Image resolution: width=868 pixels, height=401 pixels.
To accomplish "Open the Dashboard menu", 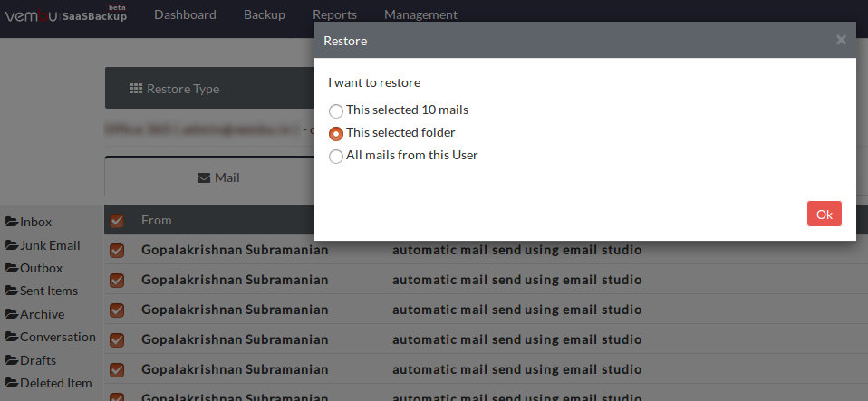I will [x=185, y=14].
